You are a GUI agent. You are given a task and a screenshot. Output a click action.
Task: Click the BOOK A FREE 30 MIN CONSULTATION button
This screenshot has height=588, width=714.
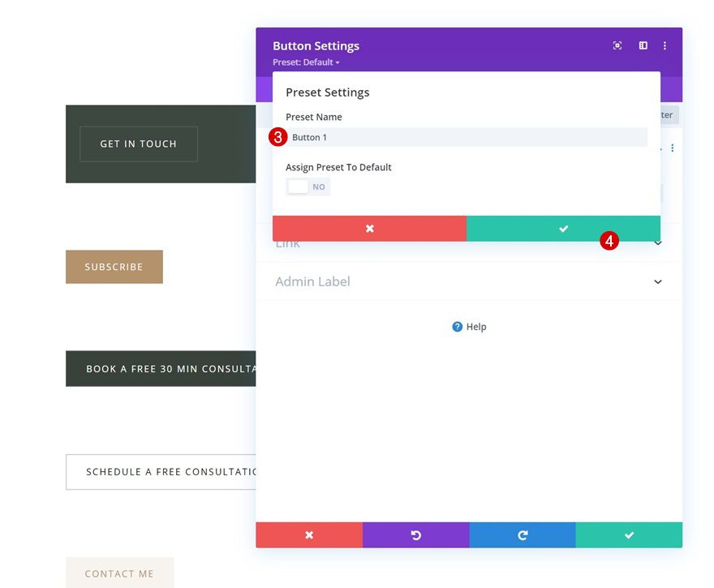[162, 368]
